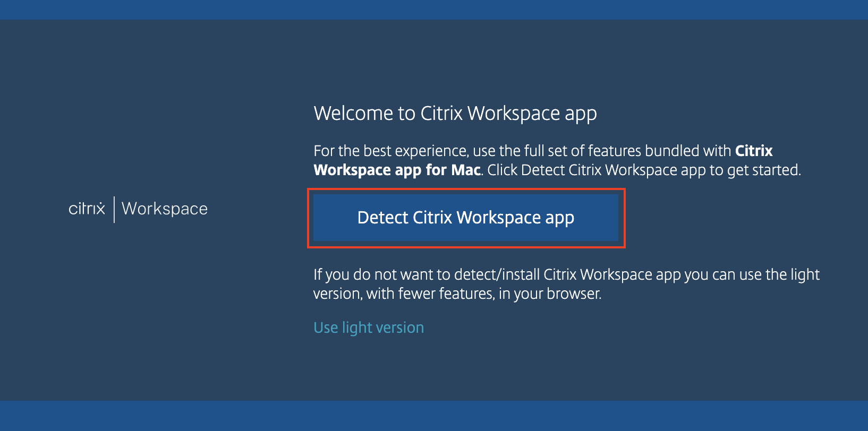The height and width of the screenshot is (431, 868).
Task: Click the citrix logo wordmark
Action: (x=87, y=209)
